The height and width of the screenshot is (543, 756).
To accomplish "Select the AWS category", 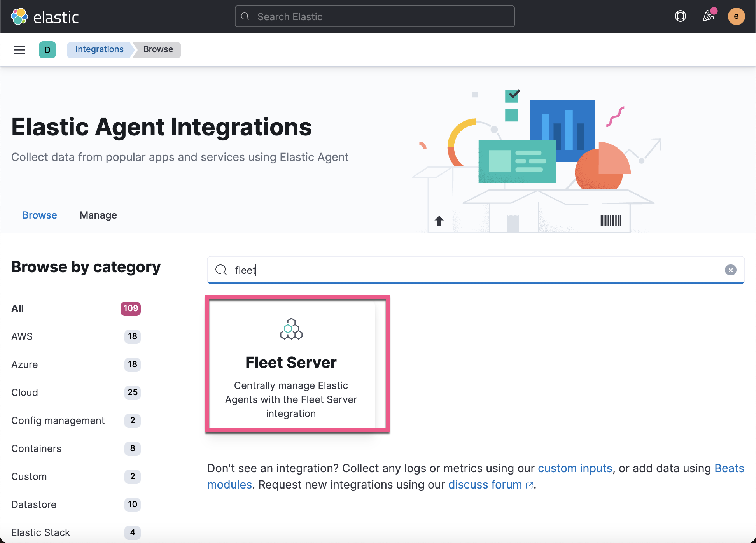I will (76, 336).
